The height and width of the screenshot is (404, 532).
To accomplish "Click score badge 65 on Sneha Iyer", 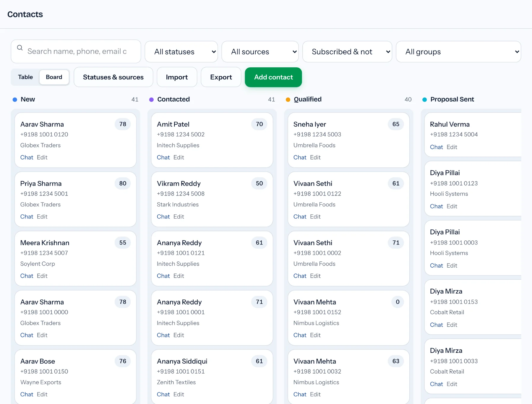I will 396,124.
